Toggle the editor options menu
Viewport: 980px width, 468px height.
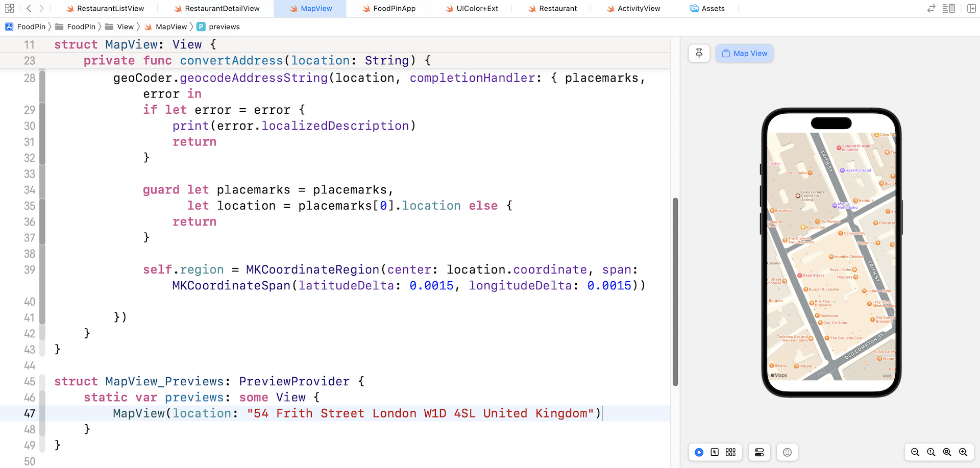coord(949,8)
